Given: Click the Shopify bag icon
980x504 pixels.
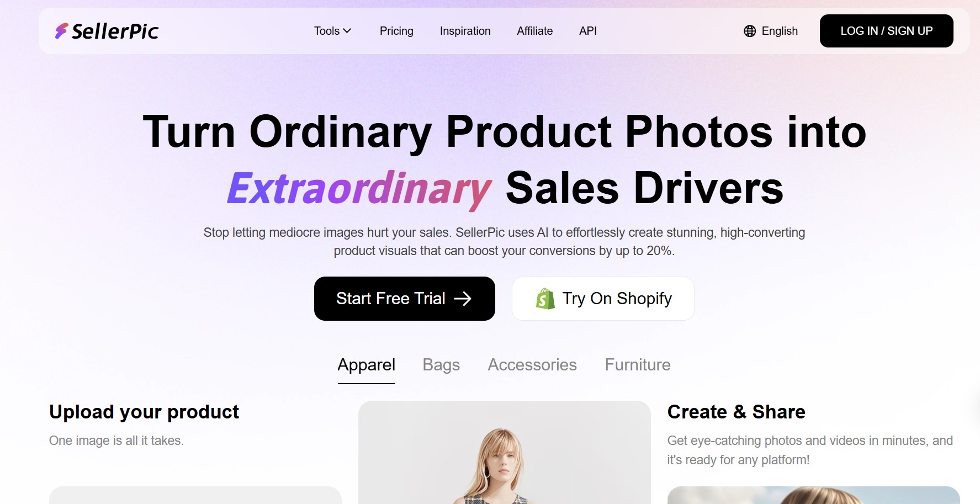Looking at the screenshot, I should point(545,299).
